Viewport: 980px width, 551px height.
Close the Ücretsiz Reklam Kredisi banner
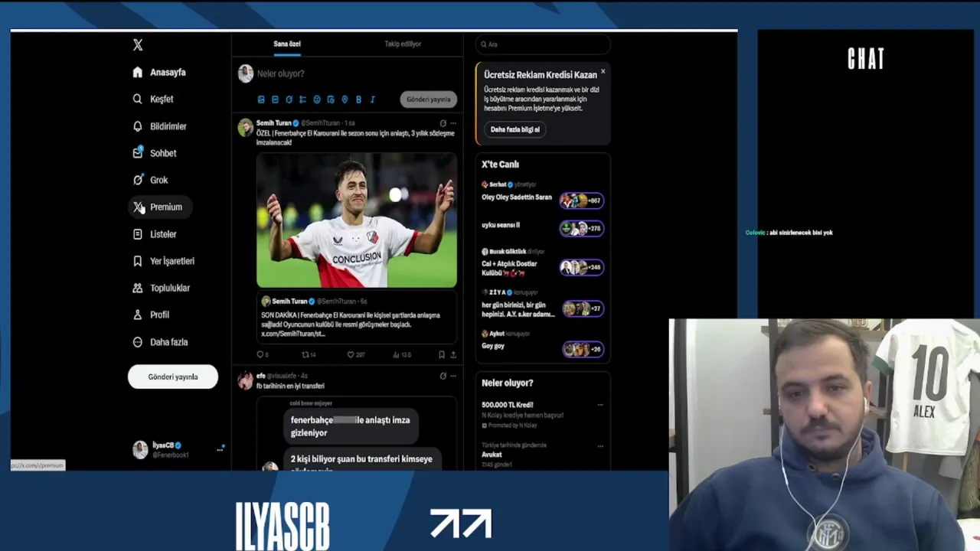tap(603, 71)
